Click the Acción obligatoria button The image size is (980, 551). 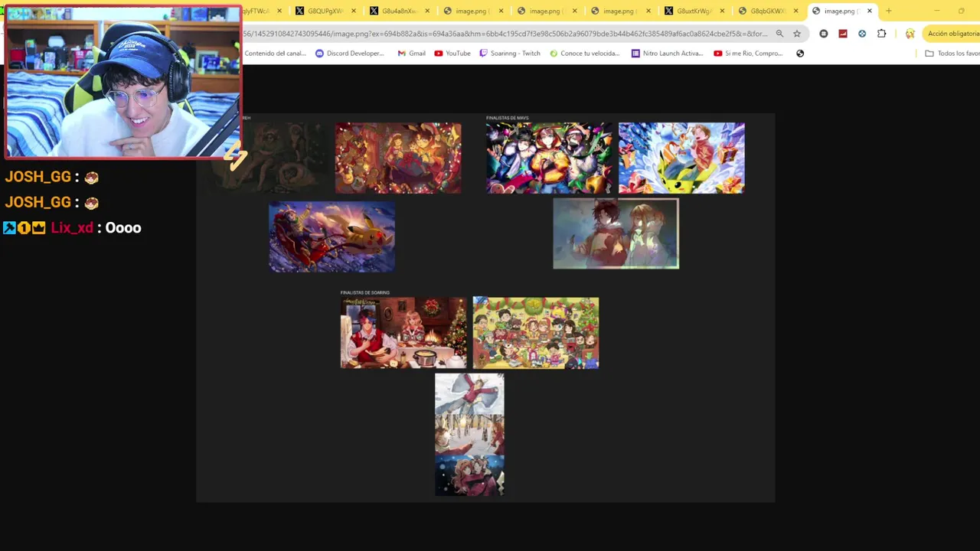click(x=952, y=34)
